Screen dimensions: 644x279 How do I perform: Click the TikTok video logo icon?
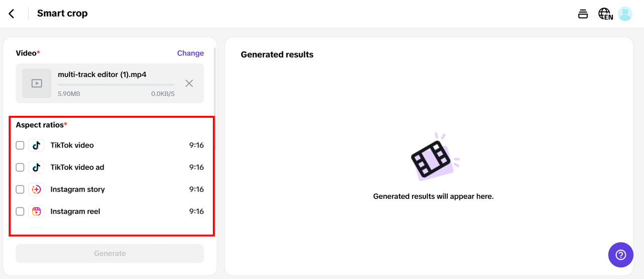[36, 146]
